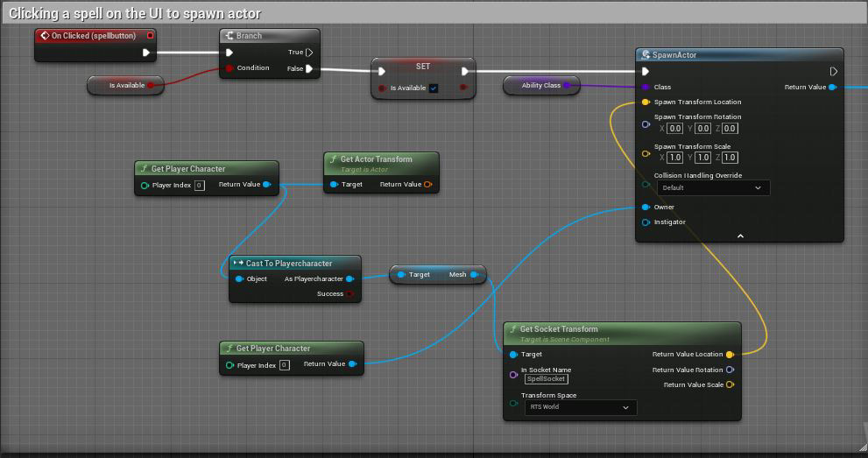Click the Spawn Transform Location pin
The height and width of the screenshot is (458, 868).
pos(646,102)
